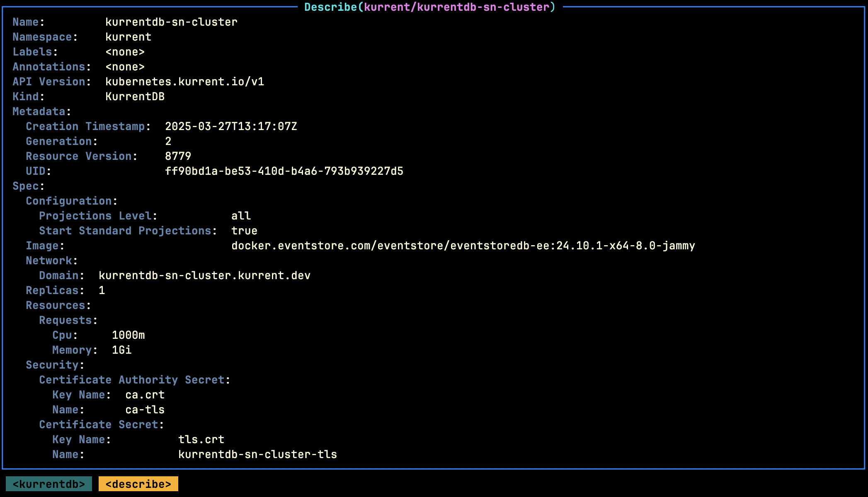Screen dimensions: 868x497
Task: Click the Domain value kurrentdb-sn-cluster.kurrent.dev
Action: click(204, 275)
